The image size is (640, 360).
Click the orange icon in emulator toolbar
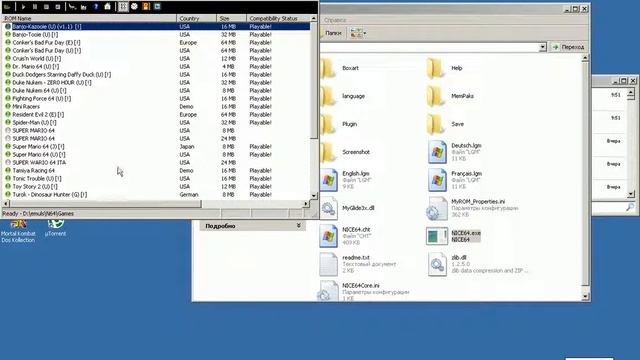pos(146,7)
